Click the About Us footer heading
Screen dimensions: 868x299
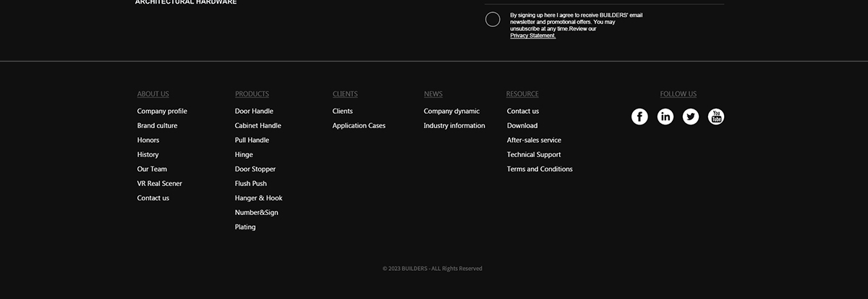[x=153, y=94]
